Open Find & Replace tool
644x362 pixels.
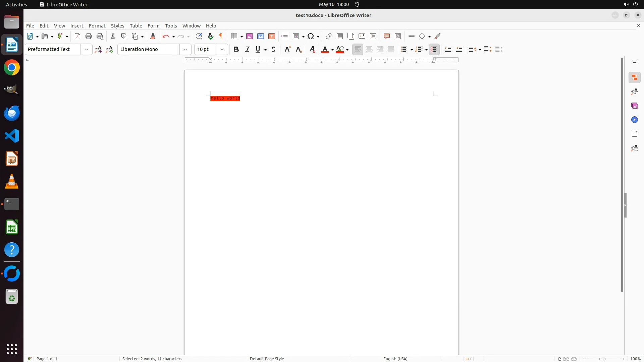tap(199, 36)
